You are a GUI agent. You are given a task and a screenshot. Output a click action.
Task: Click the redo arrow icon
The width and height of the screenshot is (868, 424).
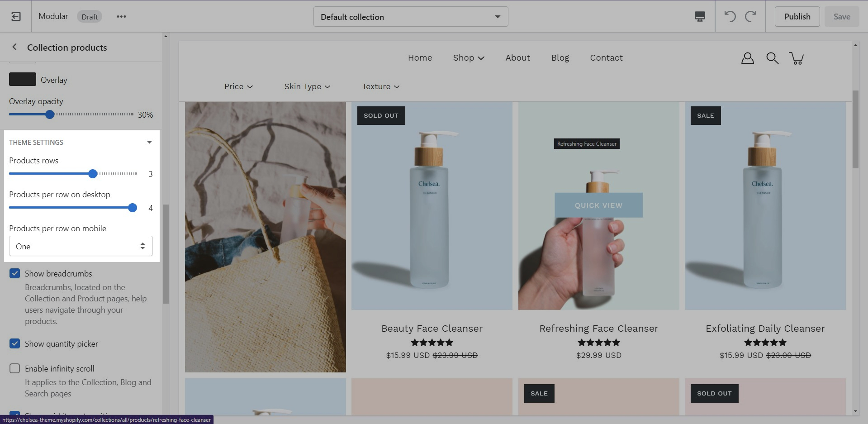point(751,17)
